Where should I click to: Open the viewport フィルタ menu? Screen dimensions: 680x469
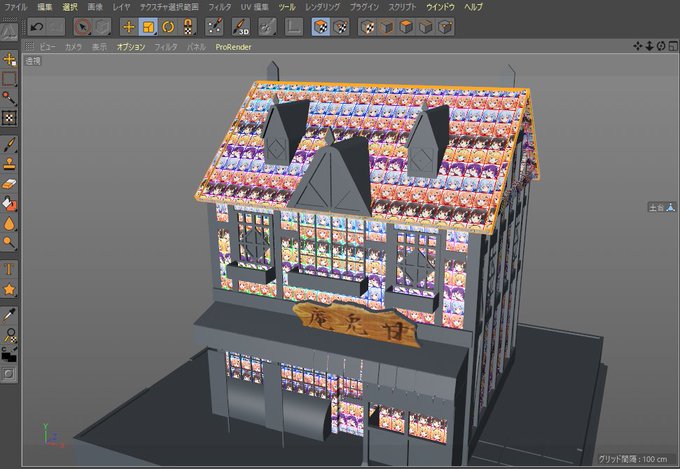[x=166, y=47]
